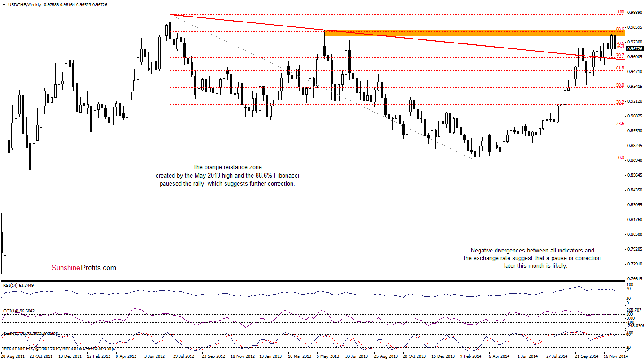This screenshot has width=644, height=360.
Task: Click the MetaTrader FIX copyright text
Action: pyautogui.click(x=58, y=348)
